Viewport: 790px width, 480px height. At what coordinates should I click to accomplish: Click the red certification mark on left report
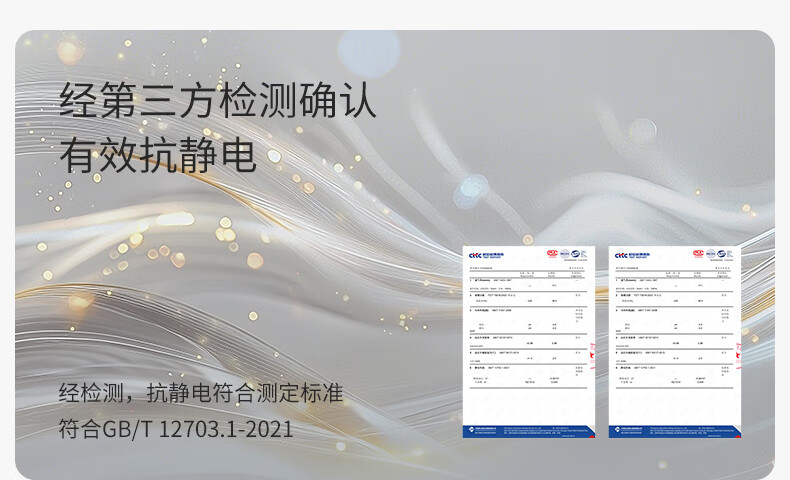pyautogui.click(x=552, y=254)
